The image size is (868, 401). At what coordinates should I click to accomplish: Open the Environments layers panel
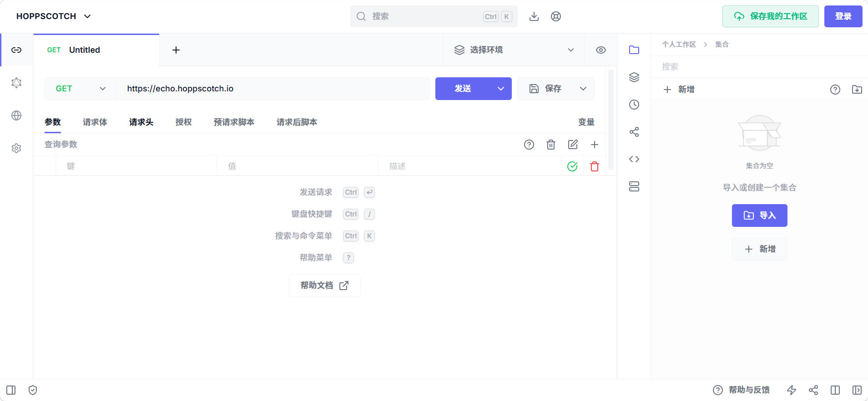634,77
